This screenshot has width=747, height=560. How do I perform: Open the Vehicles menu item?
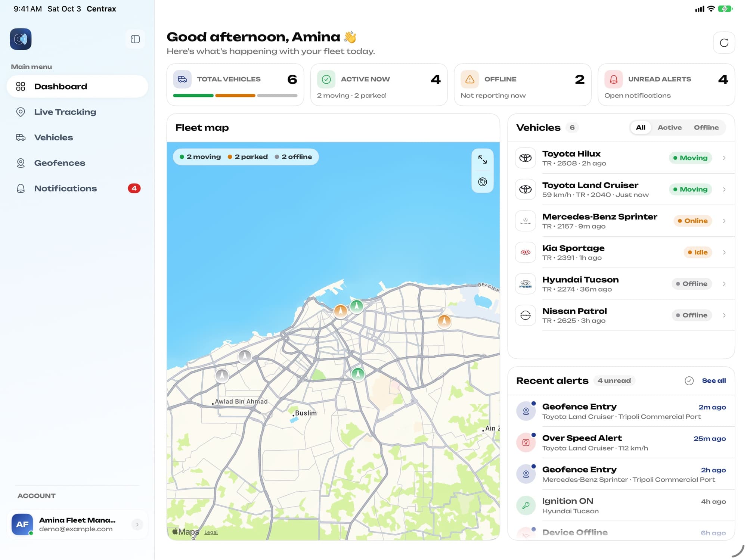77,137
